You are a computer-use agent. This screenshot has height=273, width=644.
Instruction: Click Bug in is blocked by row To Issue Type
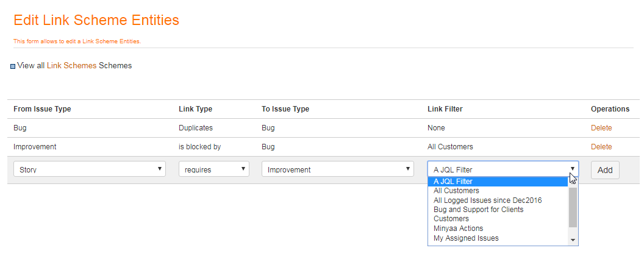pos(268,147)
